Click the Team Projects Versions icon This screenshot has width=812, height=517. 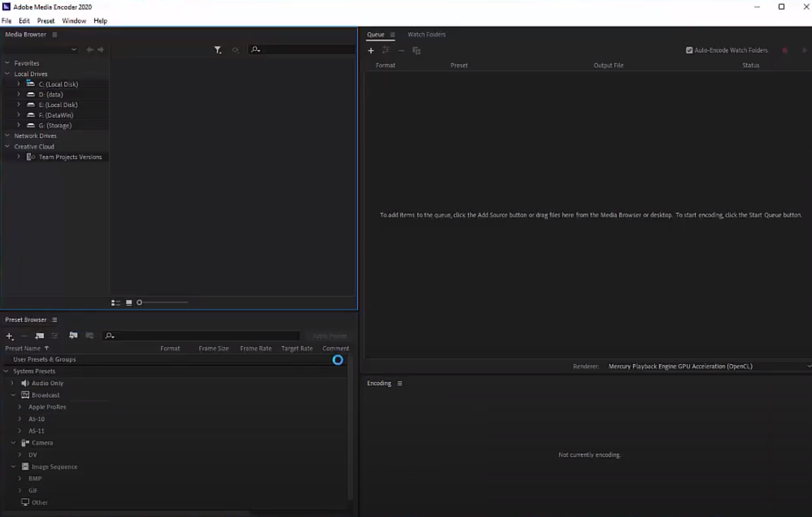click(31, 157)
